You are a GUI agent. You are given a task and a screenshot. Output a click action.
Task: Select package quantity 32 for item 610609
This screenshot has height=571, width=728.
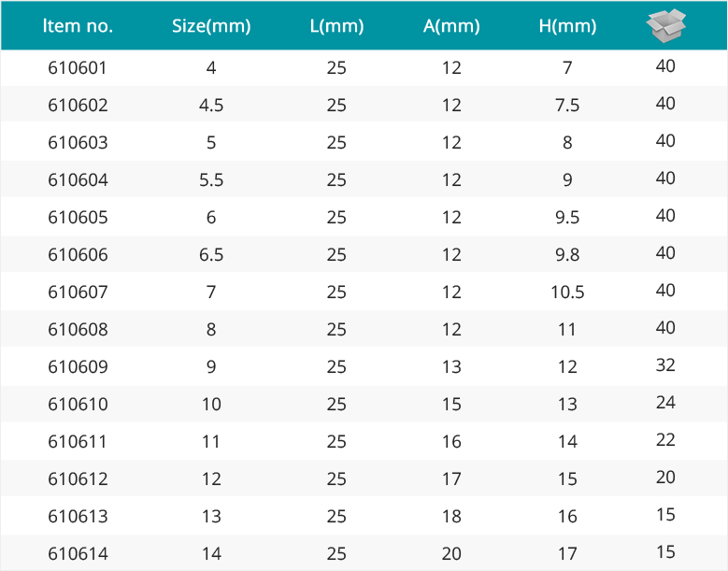665,365
